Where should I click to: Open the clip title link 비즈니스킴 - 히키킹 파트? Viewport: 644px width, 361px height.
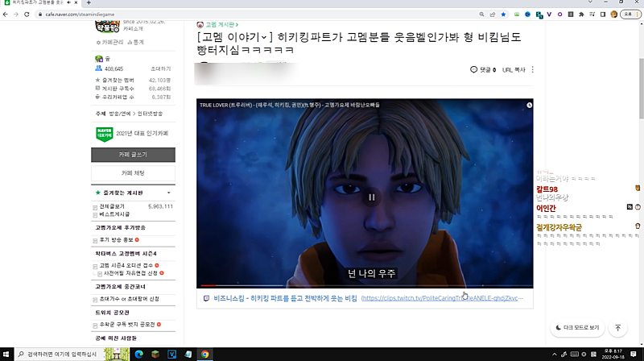pos(285,298)
